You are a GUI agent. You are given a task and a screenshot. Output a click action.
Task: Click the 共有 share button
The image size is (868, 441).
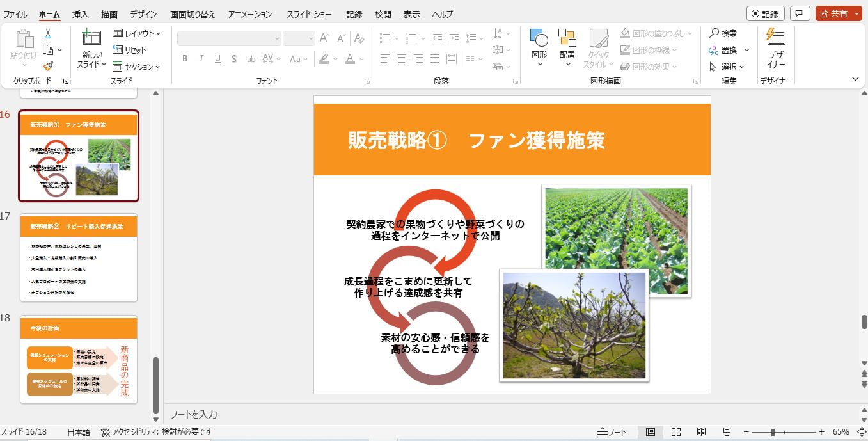(833, 13)
